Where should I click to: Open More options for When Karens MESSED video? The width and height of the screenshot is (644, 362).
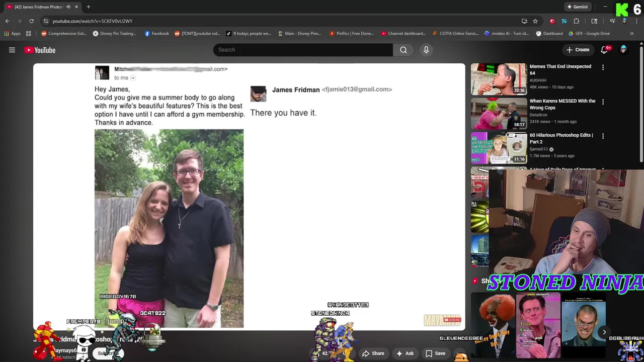pos(603,102)
